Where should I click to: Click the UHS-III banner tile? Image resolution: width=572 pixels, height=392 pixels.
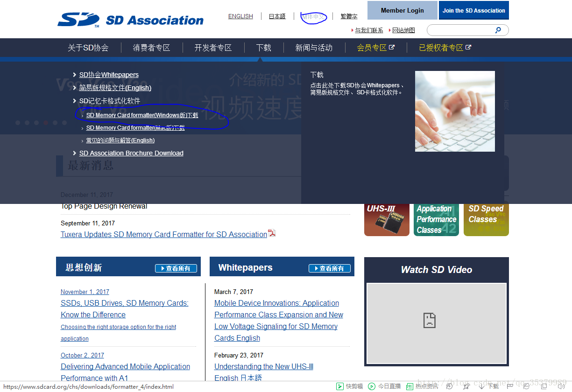387,220
